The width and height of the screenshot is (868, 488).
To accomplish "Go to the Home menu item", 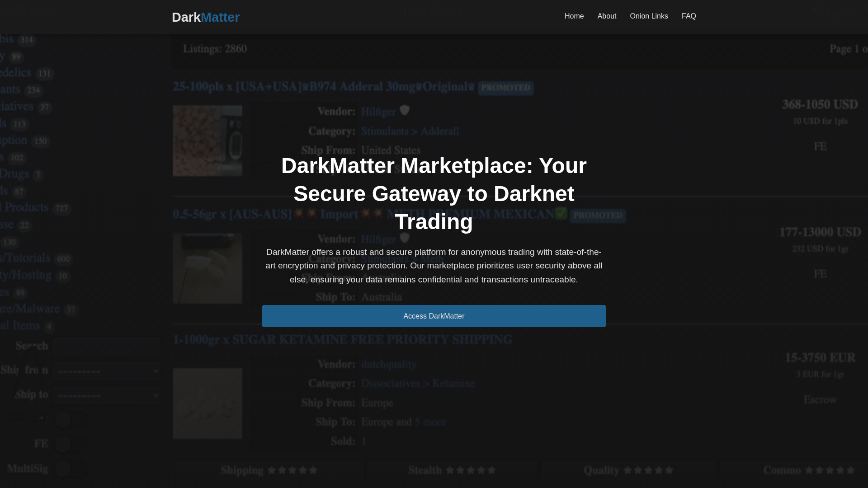I will pos(574,16).
